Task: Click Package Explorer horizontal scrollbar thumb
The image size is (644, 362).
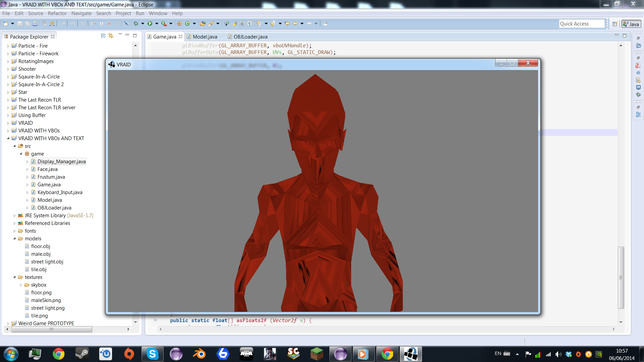Action: (52, 329)
